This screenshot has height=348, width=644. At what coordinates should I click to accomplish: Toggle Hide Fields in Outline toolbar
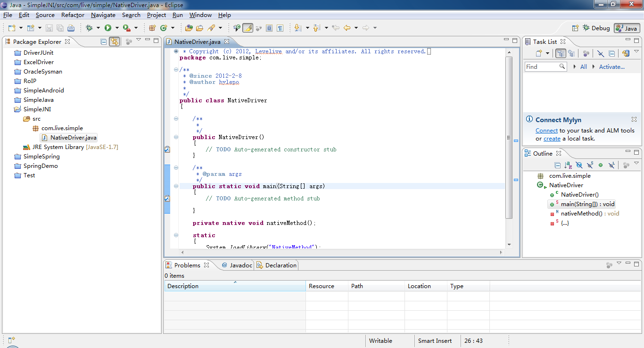pos(579,165)
